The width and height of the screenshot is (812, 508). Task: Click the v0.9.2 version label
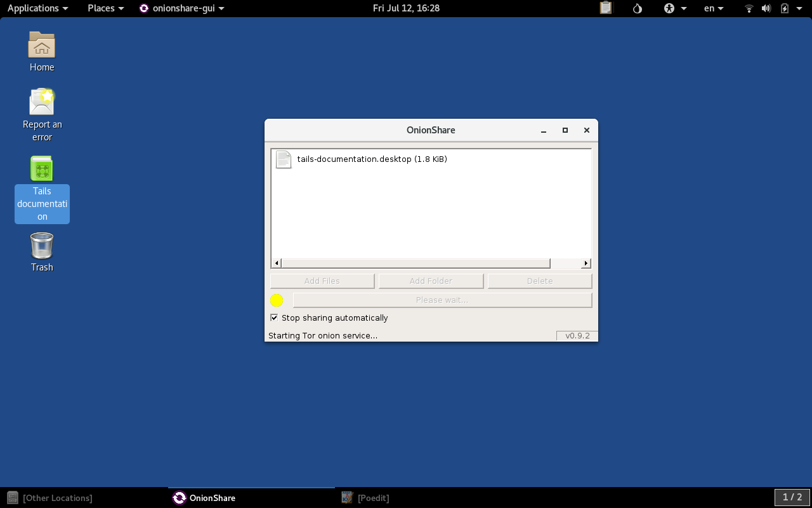[577, 335]
